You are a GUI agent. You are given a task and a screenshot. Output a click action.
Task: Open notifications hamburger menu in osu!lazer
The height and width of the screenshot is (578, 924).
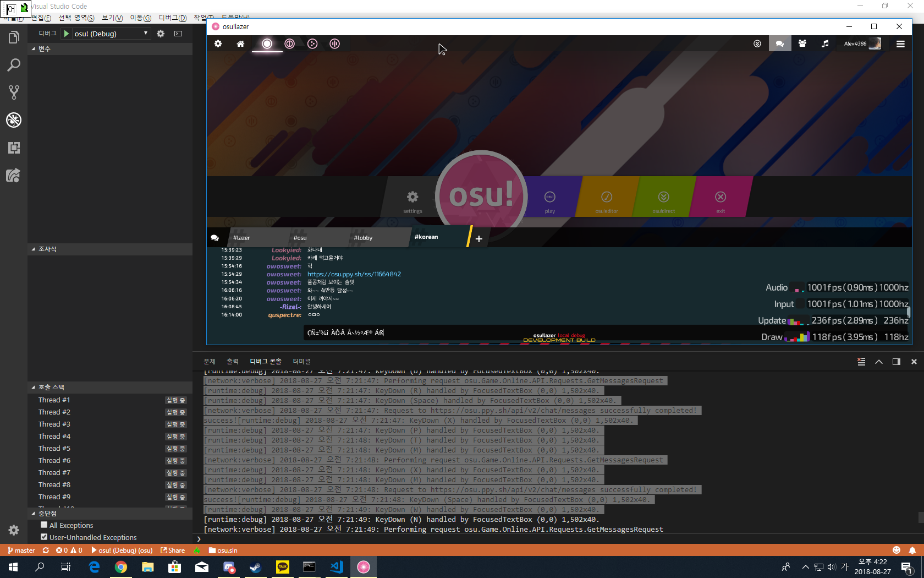pyautogui.click(x=900, y=43)
